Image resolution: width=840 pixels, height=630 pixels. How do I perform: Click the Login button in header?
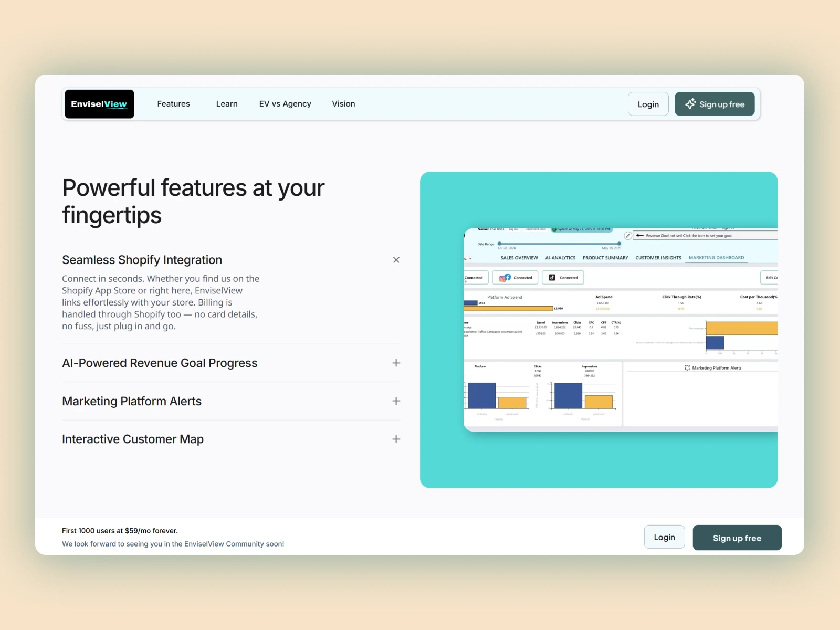[648, 104]
